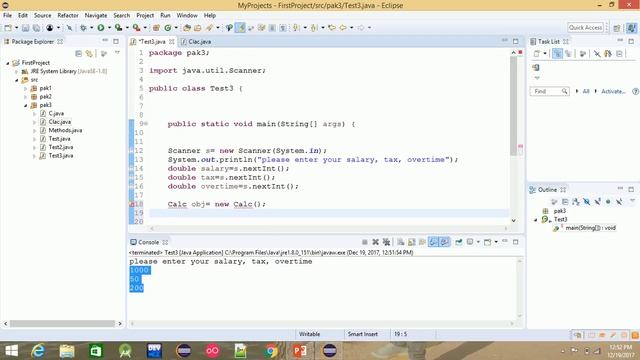Click Windows Start button

pyautogui.click(x=11, y=351)
